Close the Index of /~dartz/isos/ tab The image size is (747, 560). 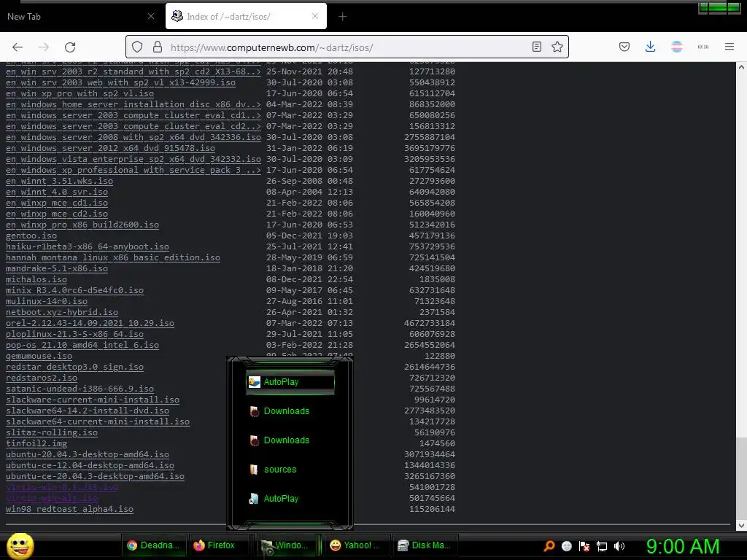[315, 16]
